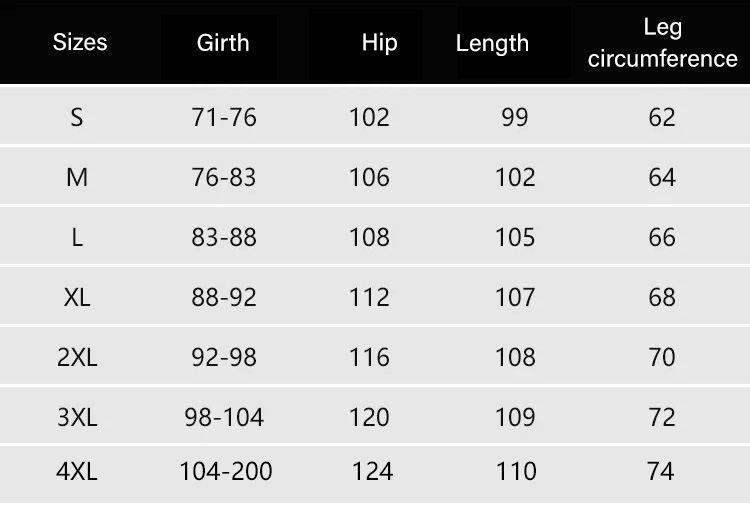Select length value 109

(x=515, y=417)
